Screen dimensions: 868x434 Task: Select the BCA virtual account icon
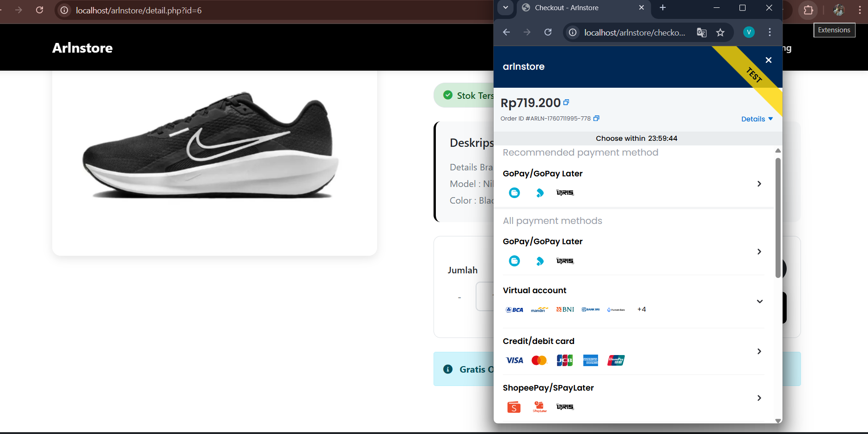(x=514, y=309)
